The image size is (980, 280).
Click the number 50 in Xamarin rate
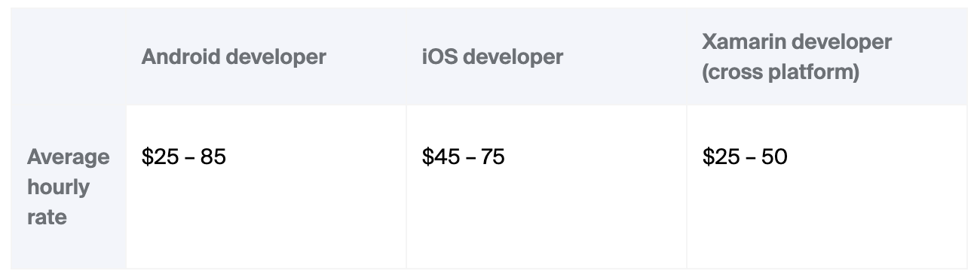774,157
